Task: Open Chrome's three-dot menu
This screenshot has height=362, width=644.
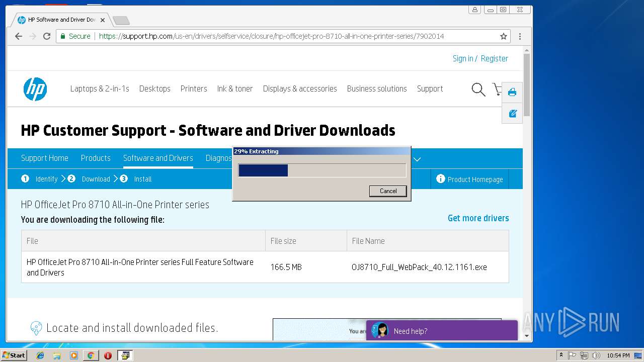Action: pos(520,36)
